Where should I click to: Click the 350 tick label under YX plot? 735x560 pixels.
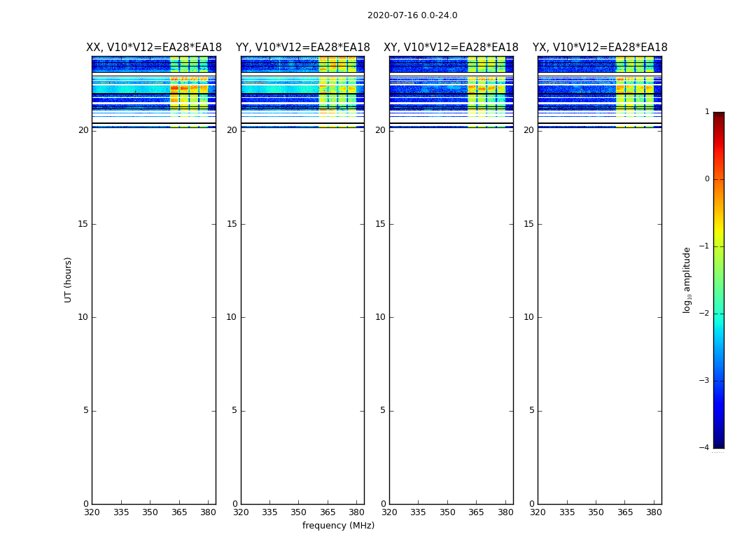point(596,512)
